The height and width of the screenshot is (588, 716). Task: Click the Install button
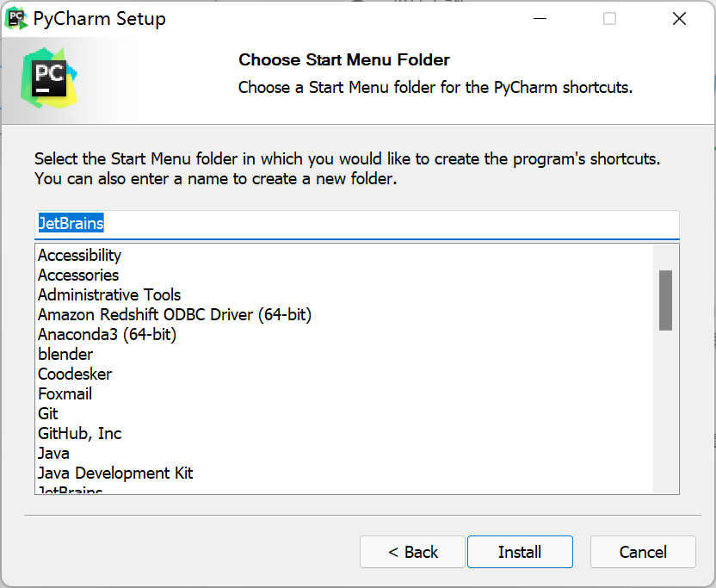520,552
